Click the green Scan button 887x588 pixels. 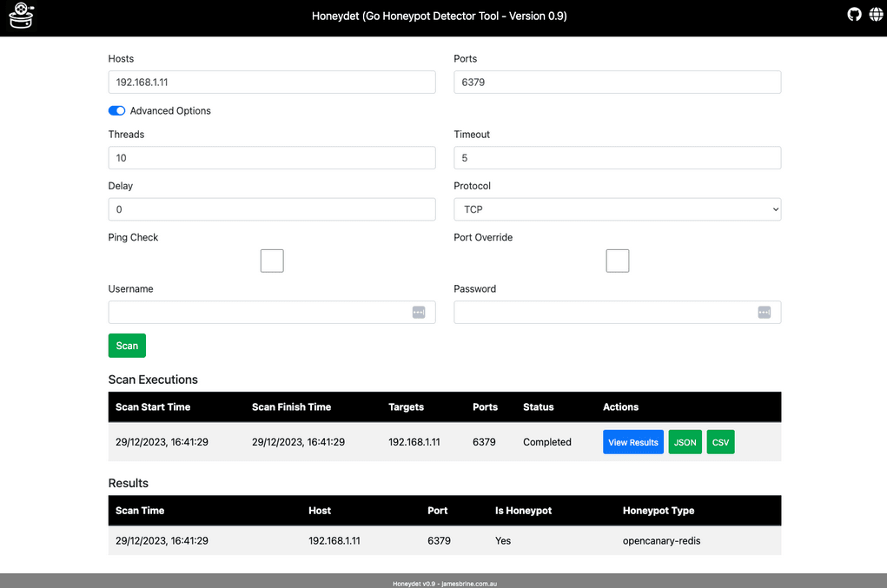pos(128,346)
